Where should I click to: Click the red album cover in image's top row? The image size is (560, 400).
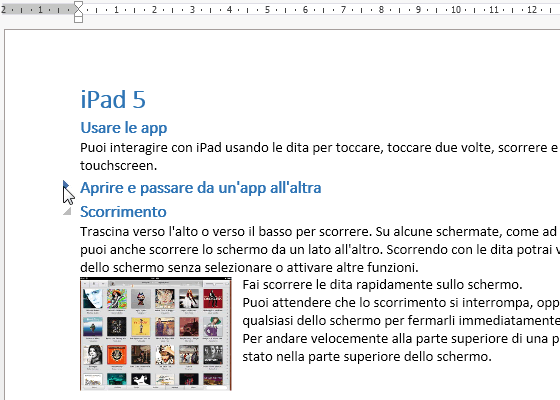coord(213,299)
